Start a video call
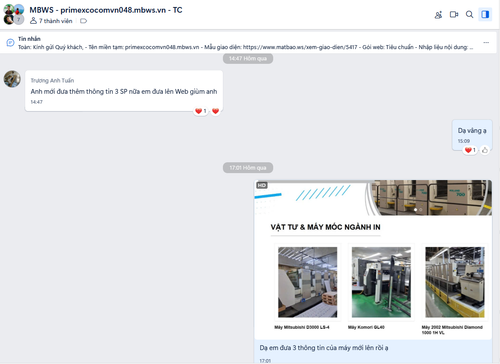The image size is (500, 364). tap(454, 14)
